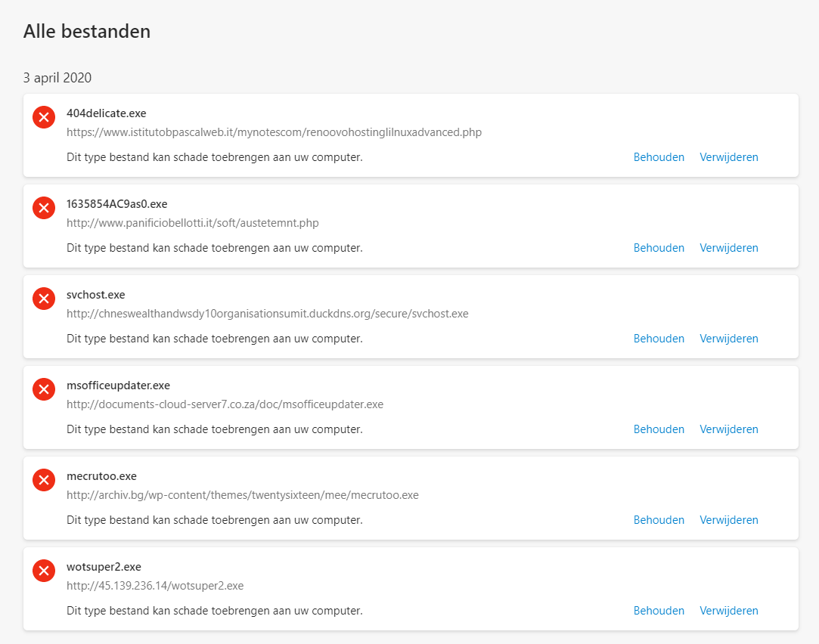
Task: Click red blocked icon beside mecrutoo.exe
Action: coord(44,480)
